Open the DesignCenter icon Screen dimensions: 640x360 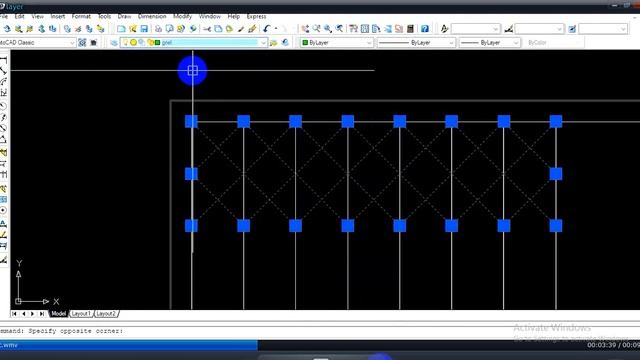click(365, 29)
